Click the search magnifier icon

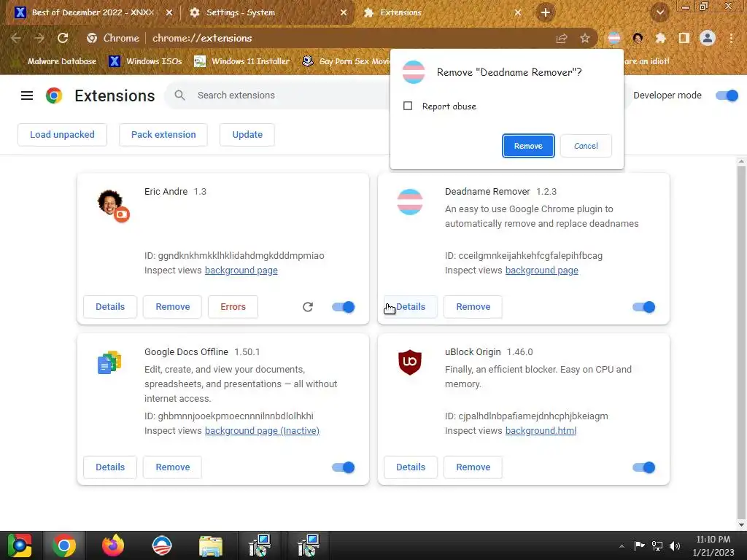coord(179,96)
